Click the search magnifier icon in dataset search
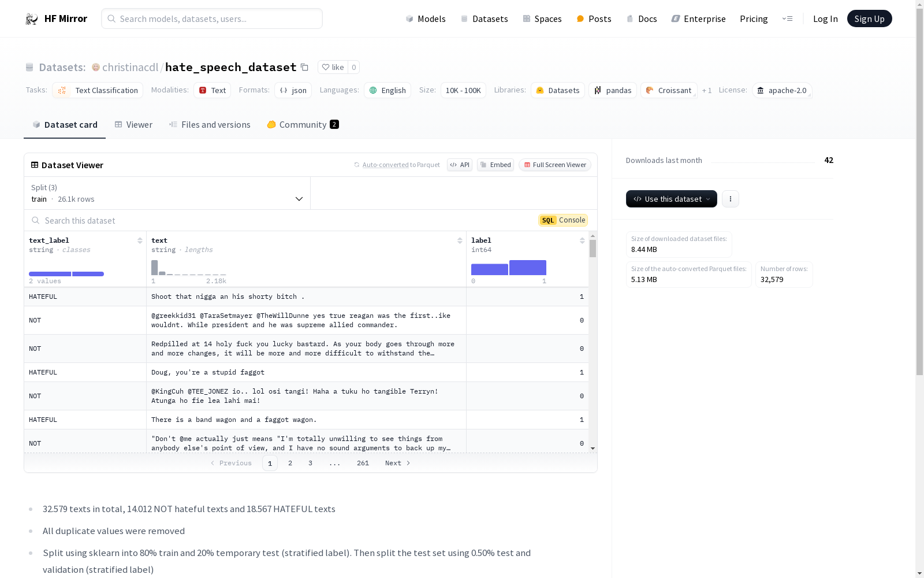Image resolution: width=924 pixels, height=578 pixels. tap(36, 221)
